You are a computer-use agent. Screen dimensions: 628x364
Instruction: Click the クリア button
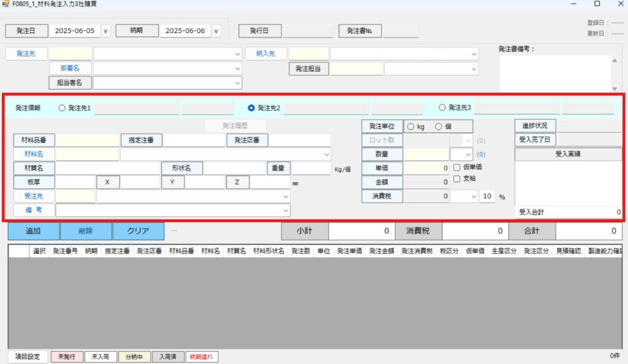tap(138, 231)
